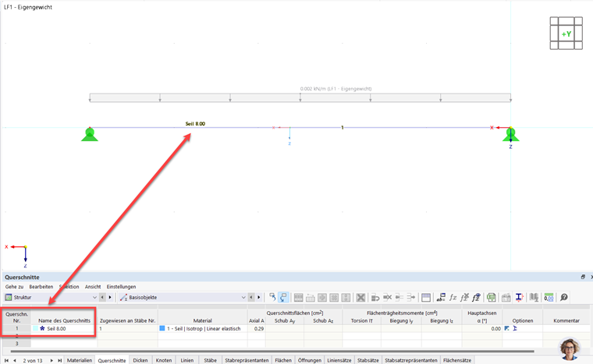
Task: Click the 0.00 units and decimals icon
Action: 549,298
